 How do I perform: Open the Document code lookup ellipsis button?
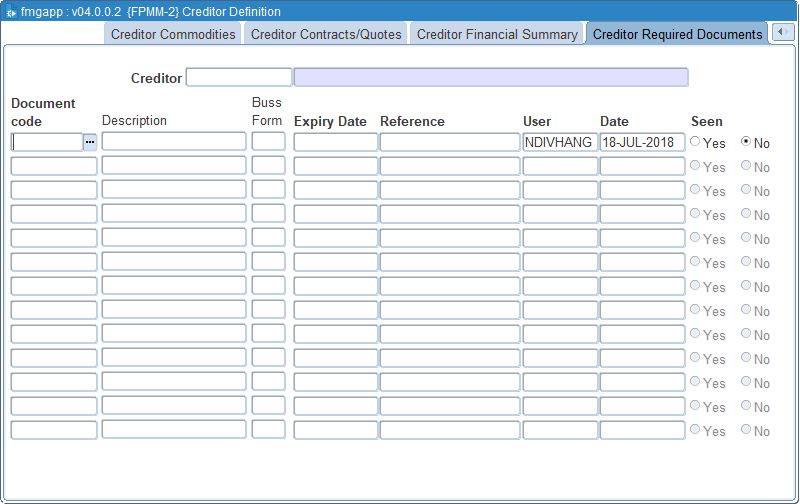(x=90, y=142)
